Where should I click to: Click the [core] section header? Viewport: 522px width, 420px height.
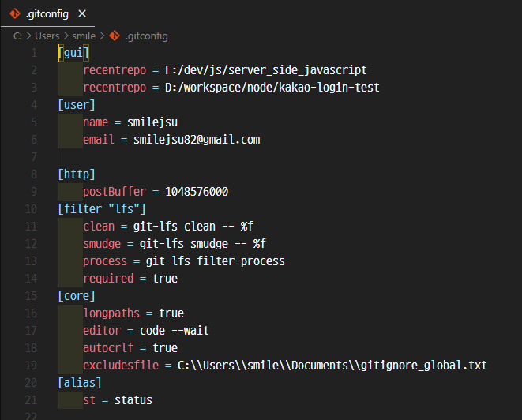click(77, 296)
